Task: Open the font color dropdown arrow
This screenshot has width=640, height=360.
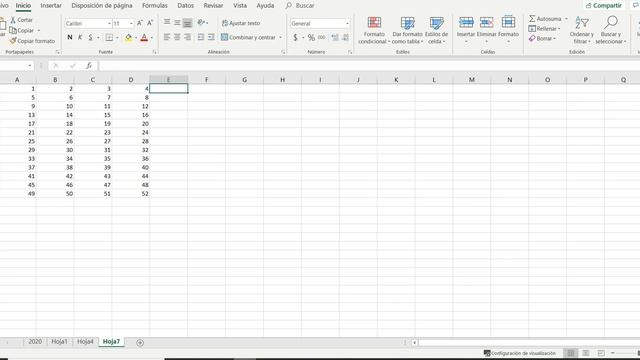Action: point(152,38)
